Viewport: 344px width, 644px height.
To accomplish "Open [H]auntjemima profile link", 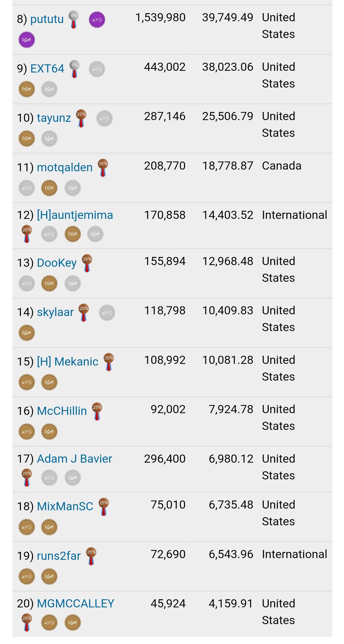I will 75,215.
